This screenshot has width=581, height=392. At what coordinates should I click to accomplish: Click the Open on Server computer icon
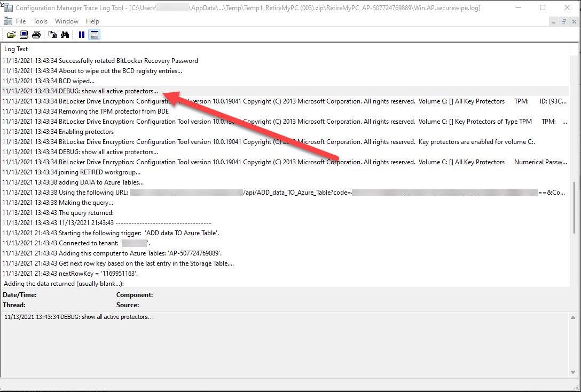pos(24,35)
